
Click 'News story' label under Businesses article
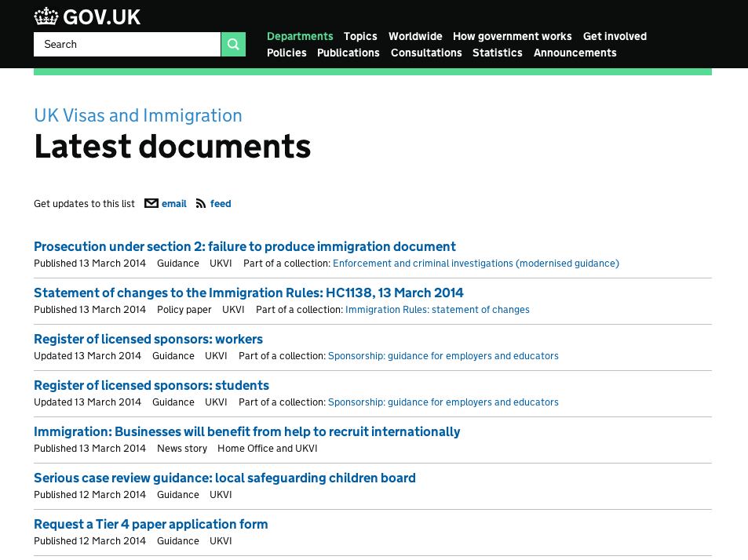pyautogui.click(x=182, y=448)
